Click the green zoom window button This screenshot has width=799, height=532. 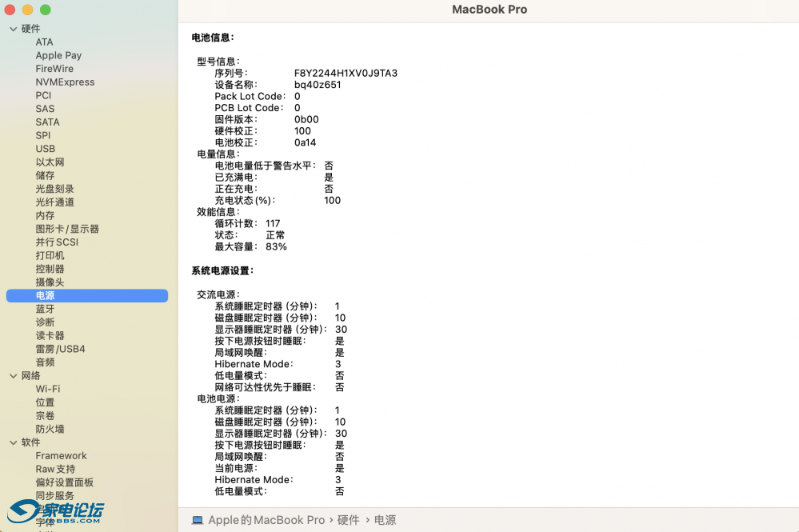pyautogui.click(x=46, y=10)
